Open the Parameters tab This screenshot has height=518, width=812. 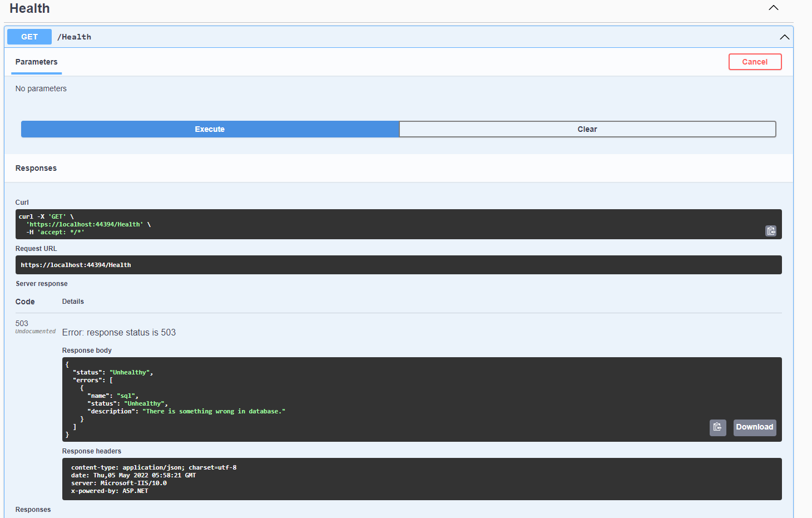(36, 62)
